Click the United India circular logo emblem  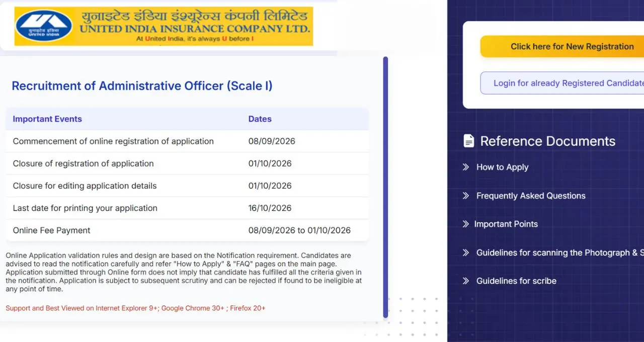click(44, 26)
